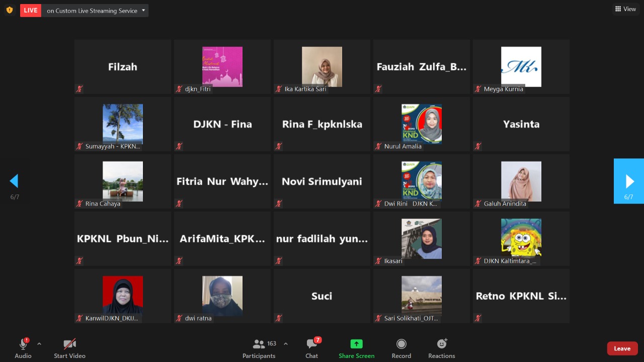Open the Chat panel
This screenshot has width=644, height=362.
click(x=312, y=348)
